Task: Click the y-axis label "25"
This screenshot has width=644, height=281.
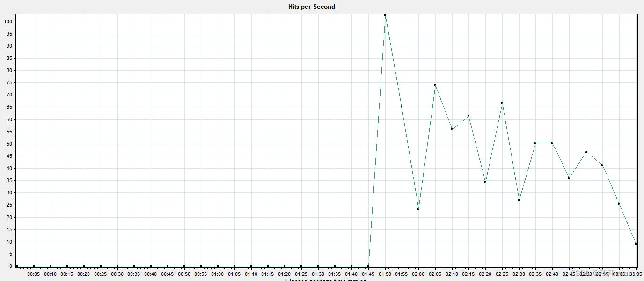Action: pyautogui.click(x=9, y=205)
